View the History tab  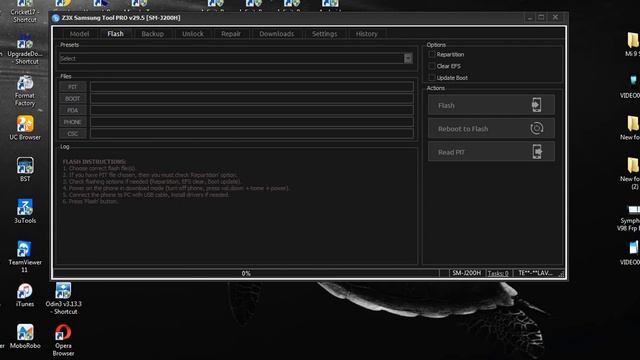367,34
